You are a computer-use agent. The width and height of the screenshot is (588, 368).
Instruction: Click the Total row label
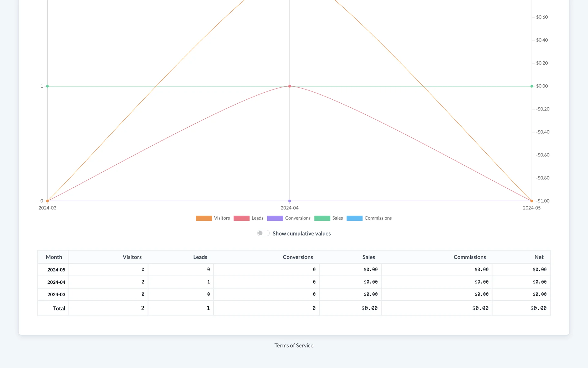59,309
